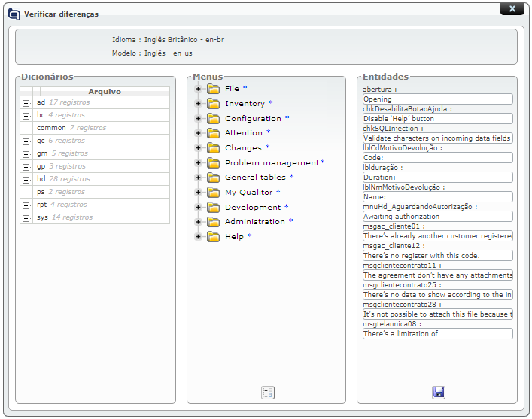Click the Verificar diferenças window logo icon
This screenshot has width=532, height=419.
(x=14, y=14)
